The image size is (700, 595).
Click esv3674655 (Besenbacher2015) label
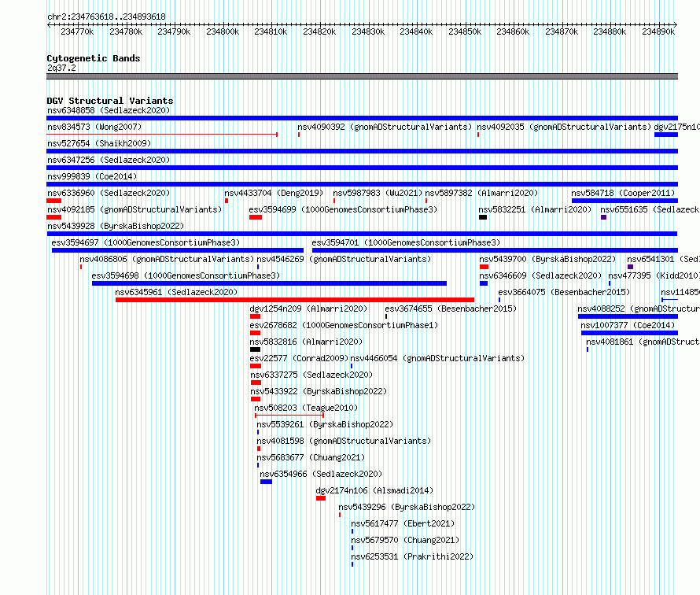coord(451,309)
